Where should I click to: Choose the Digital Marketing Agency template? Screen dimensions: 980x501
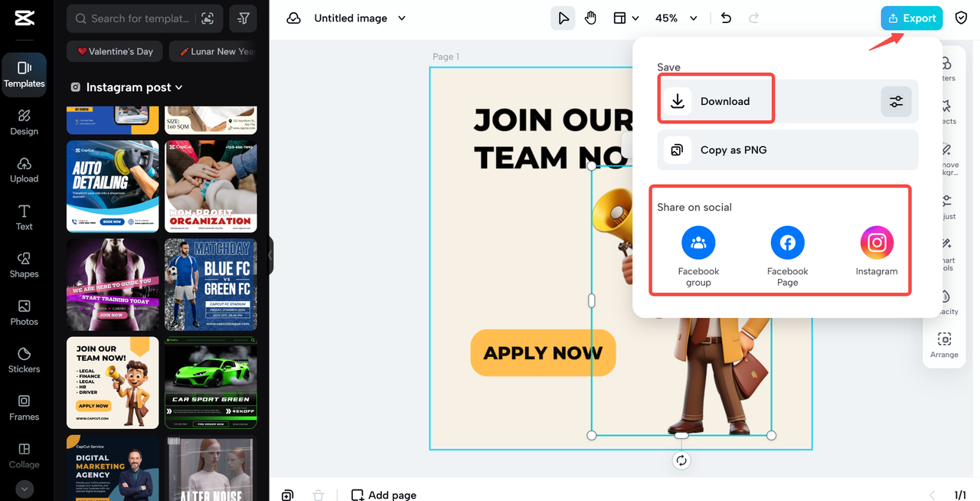(113, 468)
